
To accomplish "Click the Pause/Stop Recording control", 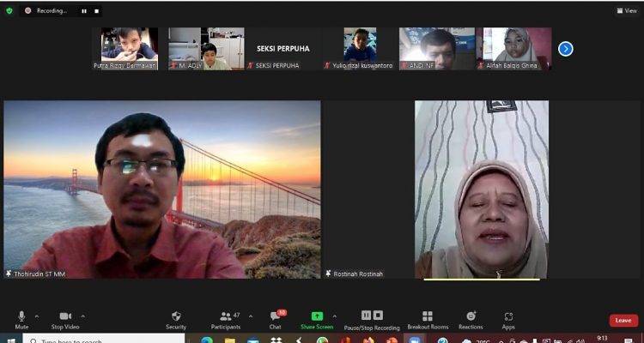I will point(372,318).
